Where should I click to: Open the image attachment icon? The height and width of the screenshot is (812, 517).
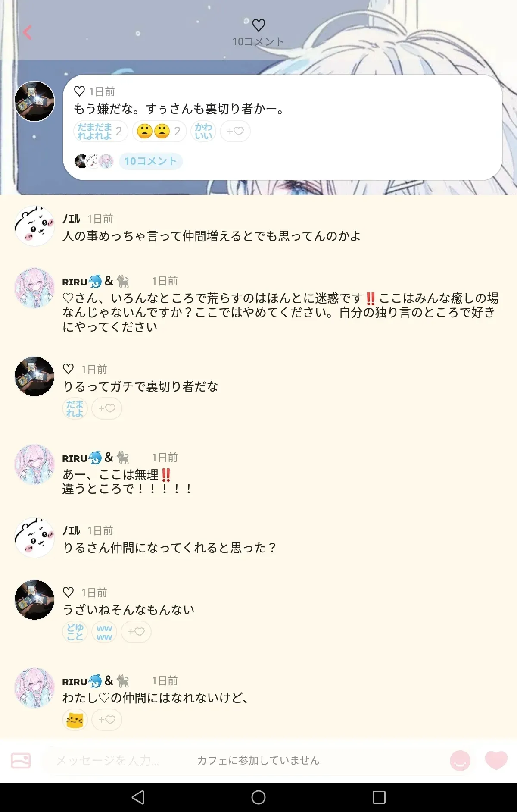[21, 760]
